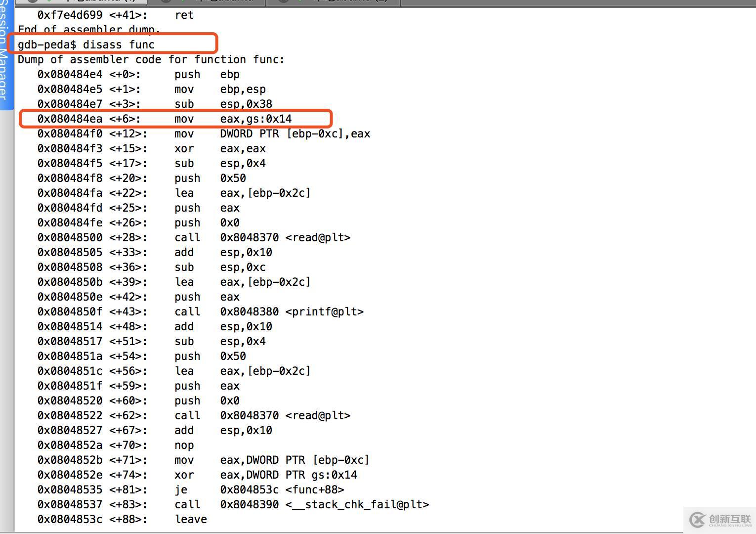Click the '<printf@plt>' call target
756x534 pixels.
pyautogui.click(x=325, y=311)
